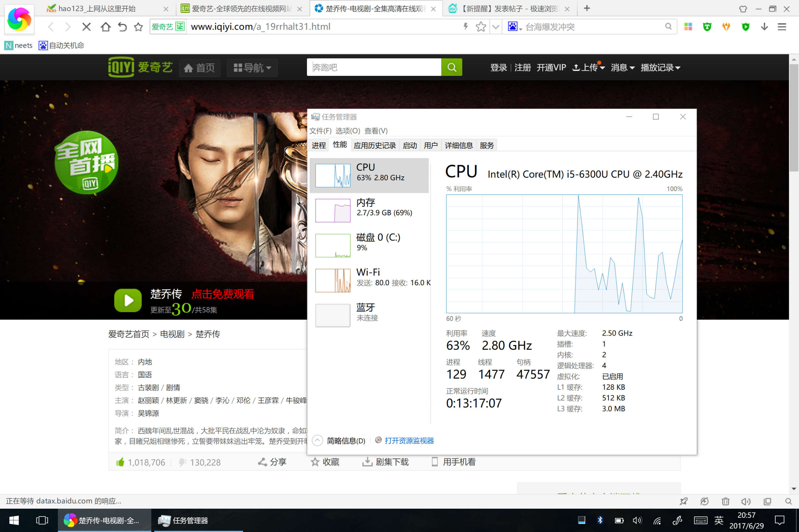Click the volume icon in system tray
Screen dimensions: 799x532
[x=637, y=520]
